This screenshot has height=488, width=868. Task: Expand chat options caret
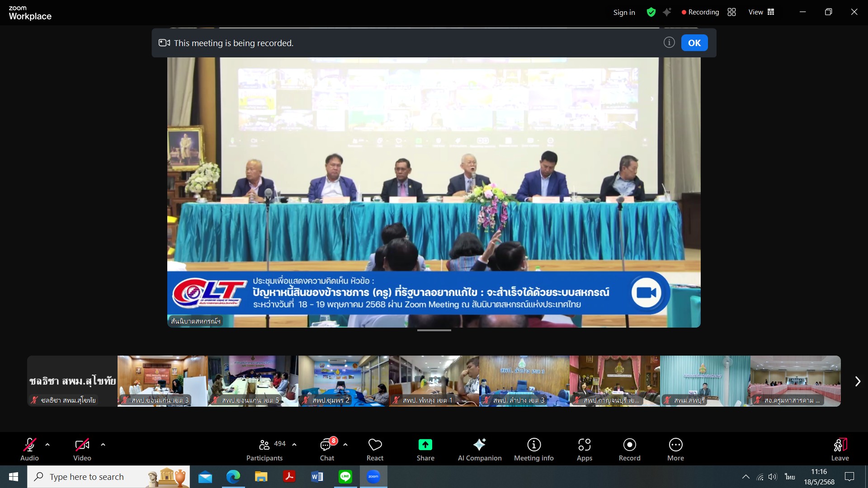click(x=345, y=445)
